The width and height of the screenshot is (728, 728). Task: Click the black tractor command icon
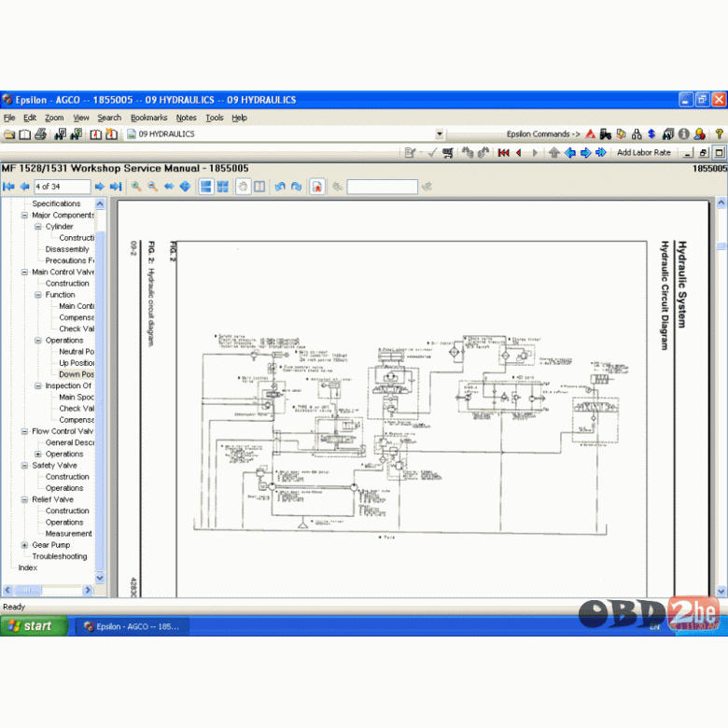(x=606, y=134)
